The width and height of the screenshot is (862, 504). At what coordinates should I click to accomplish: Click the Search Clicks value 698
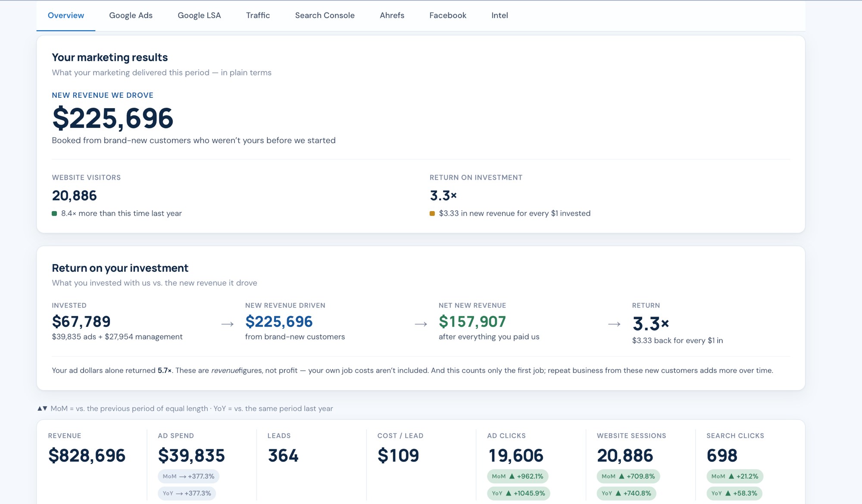pyautogui.click(x=722, y=455)
